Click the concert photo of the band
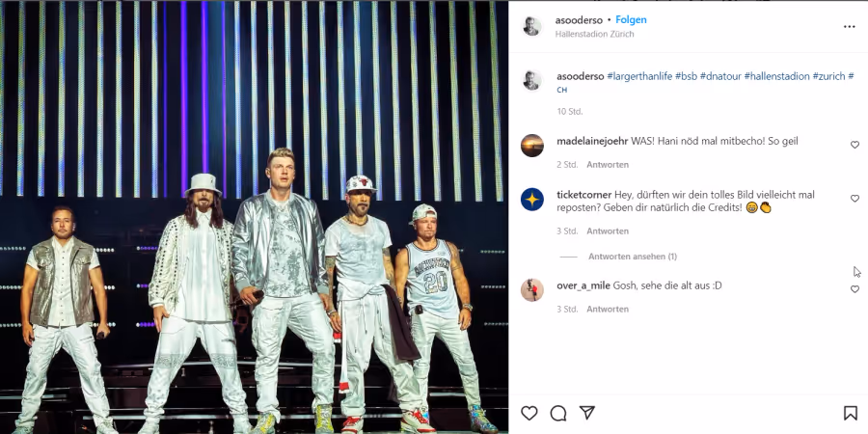The image size is (868, 434). click(254, 217)
